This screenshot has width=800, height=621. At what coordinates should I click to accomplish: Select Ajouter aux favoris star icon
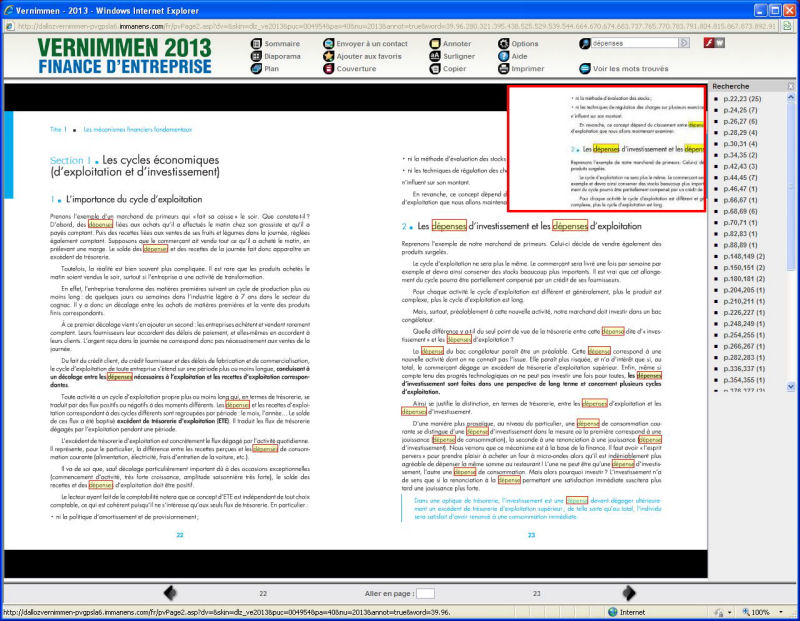[329, 56]
